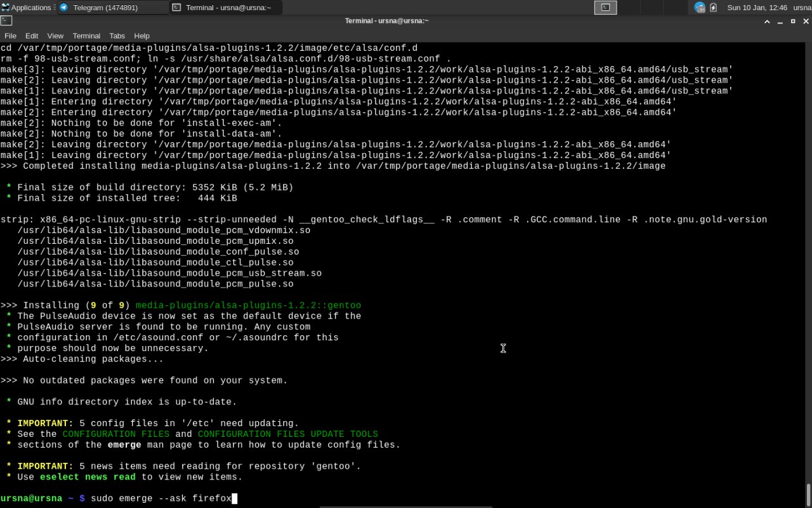Click the terminal window menu icon in the title bar

(6, 20)
